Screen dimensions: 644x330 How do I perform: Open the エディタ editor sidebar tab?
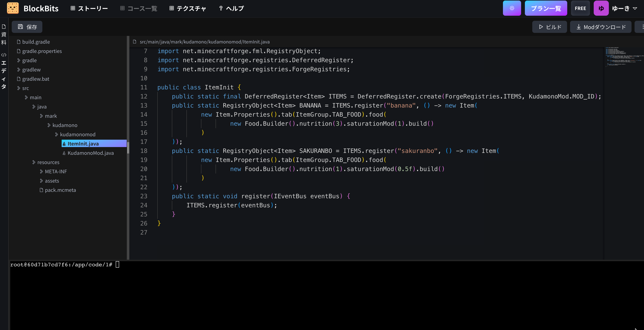click(4, 71)
